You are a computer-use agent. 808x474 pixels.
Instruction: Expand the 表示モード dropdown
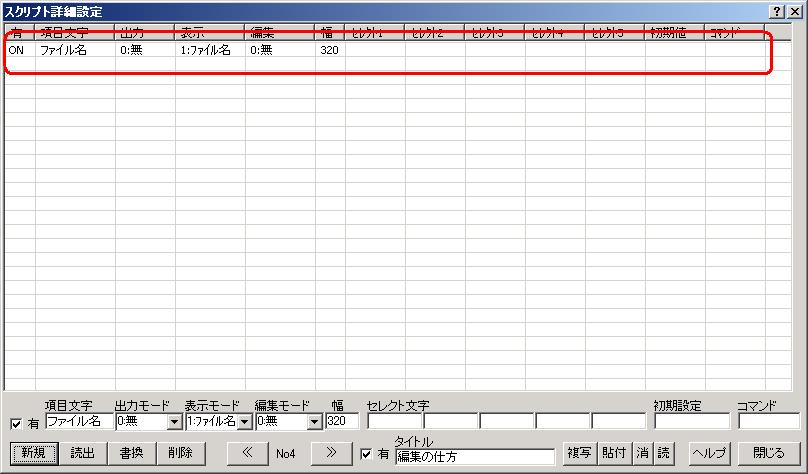pos(244,422)
